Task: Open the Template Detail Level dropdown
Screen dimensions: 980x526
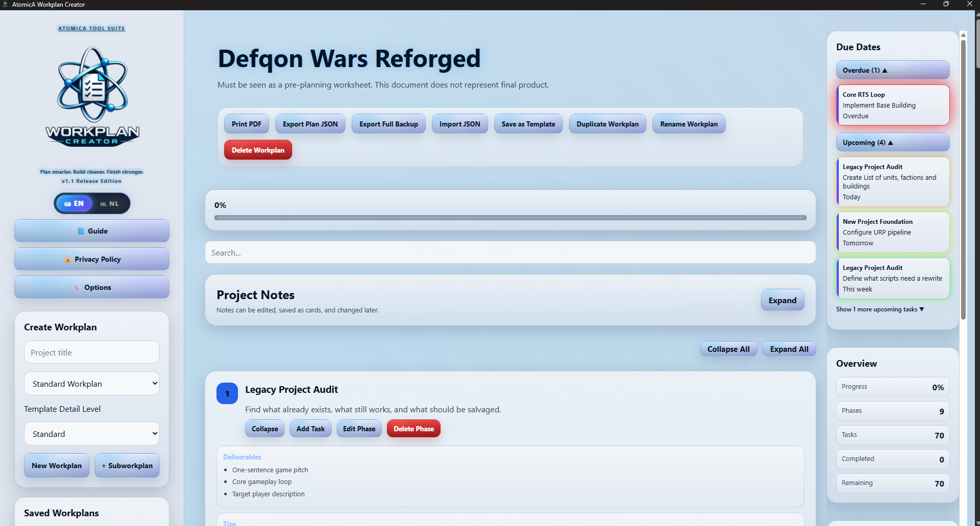Action: [x=92, y=434]
